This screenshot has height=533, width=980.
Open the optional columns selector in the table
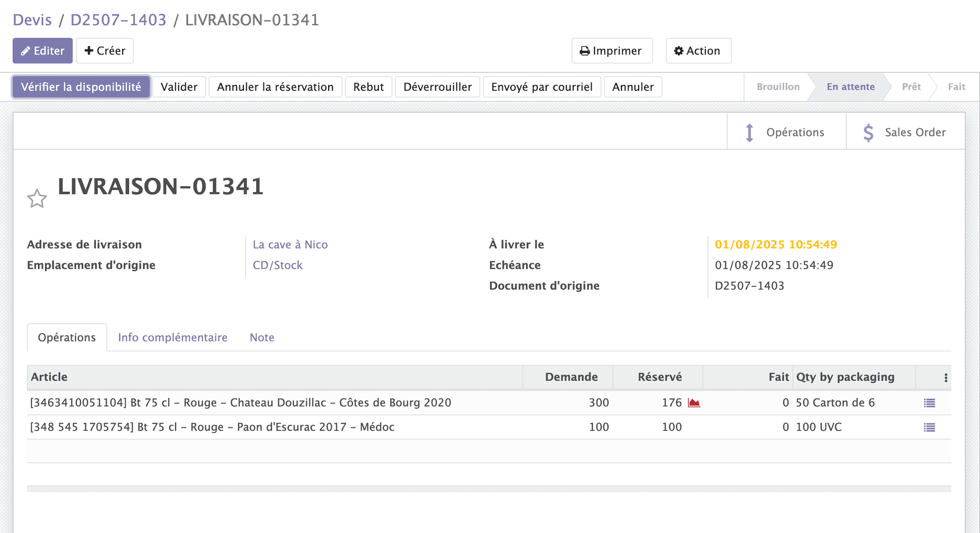point(945,377)
